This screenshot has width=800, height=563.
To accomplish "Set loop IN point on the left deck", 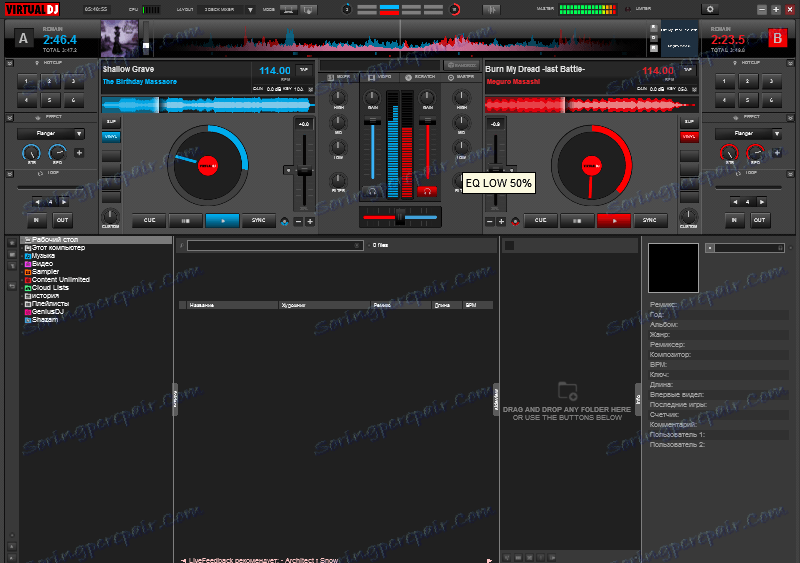I will coord(37,220).
